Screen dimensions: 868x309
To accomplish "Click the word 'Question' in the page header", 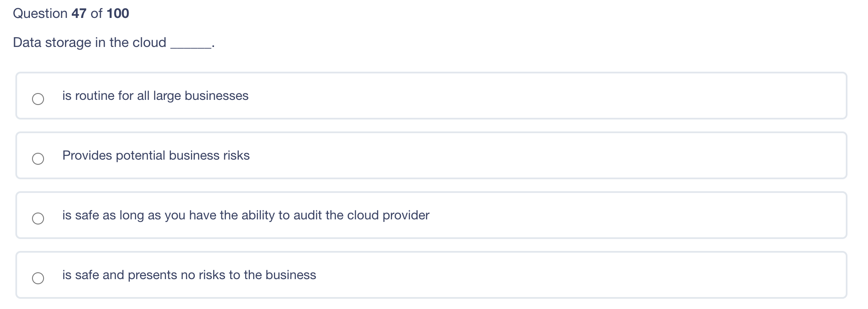I will point(40,13).
